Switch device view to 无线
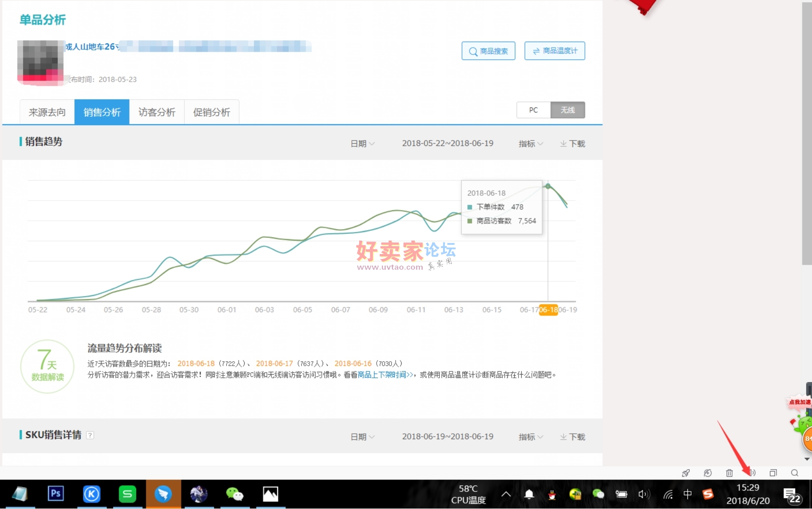This screenshot has width=812, height=509. coord(567,110)
